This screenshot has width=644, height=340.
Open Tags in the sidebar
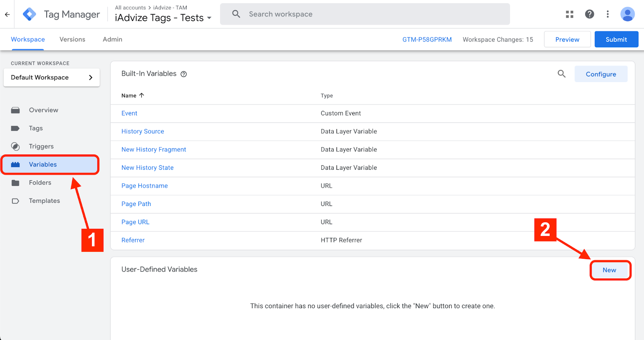pos(36,128)
